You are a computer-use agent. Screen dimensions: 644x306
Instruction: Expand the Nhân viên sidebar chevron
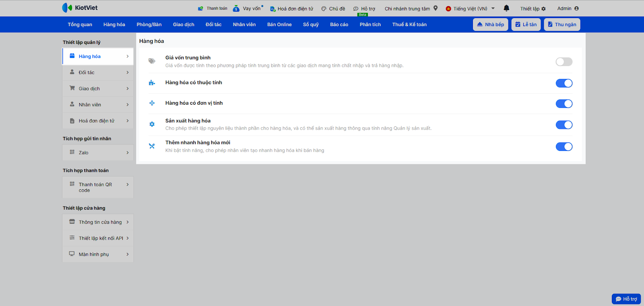pyautogui.click(x=128, y=105)
